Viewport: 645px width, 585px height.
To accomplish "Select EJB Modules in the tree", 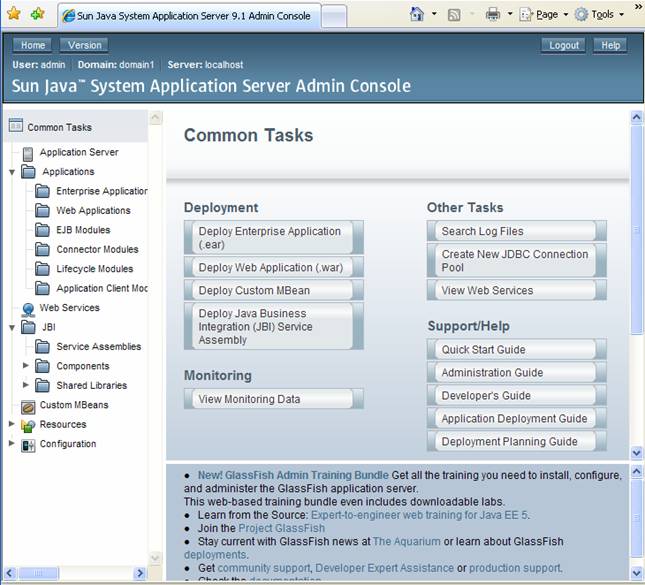I will [83, 230].
